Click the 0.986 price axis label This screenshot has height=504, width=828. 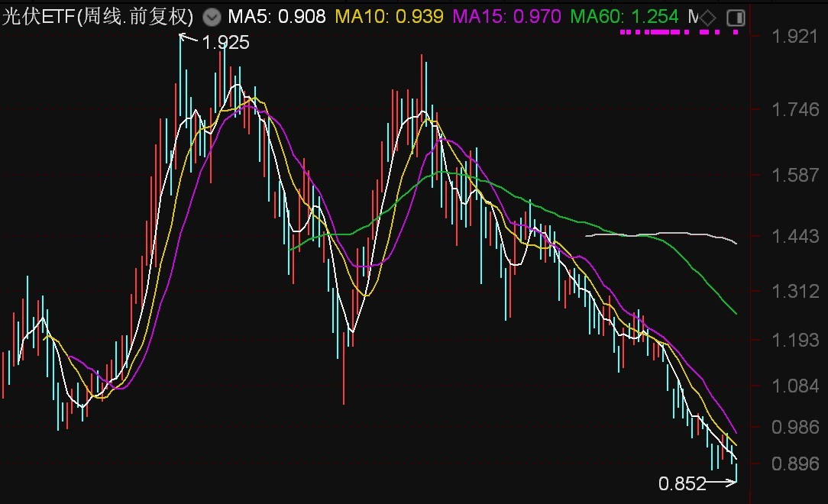tap(796, 427)
